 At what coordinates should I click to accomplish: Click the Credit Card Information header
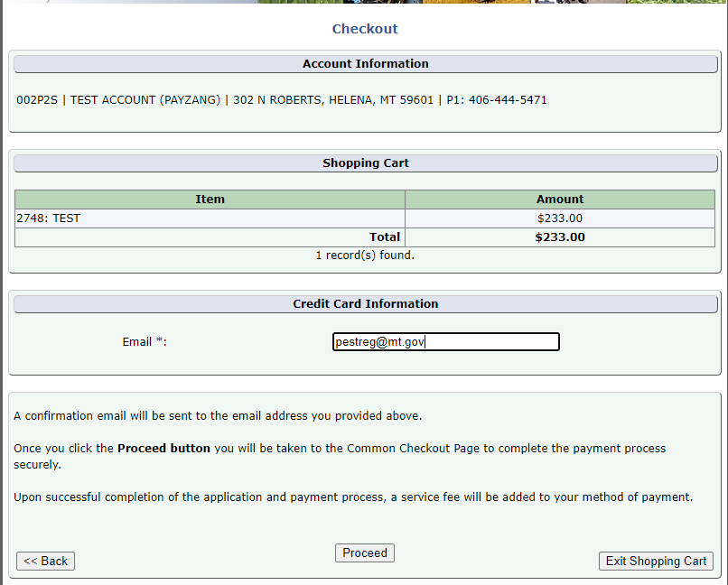point(365,304)
